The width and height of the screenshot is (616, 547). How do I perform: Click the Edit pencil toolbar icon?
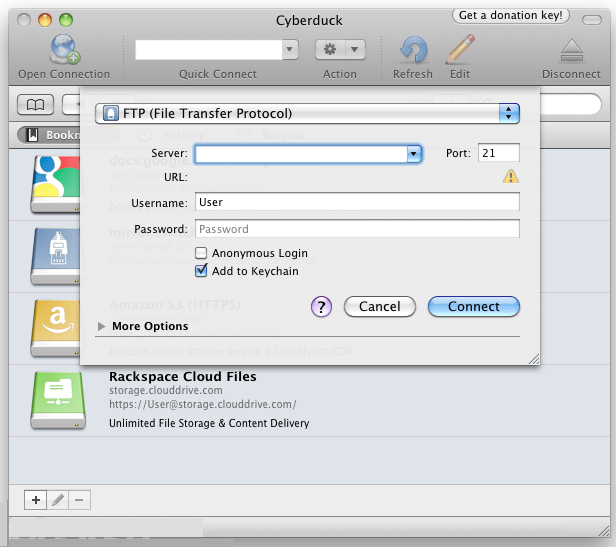click(x=460, y=49)
